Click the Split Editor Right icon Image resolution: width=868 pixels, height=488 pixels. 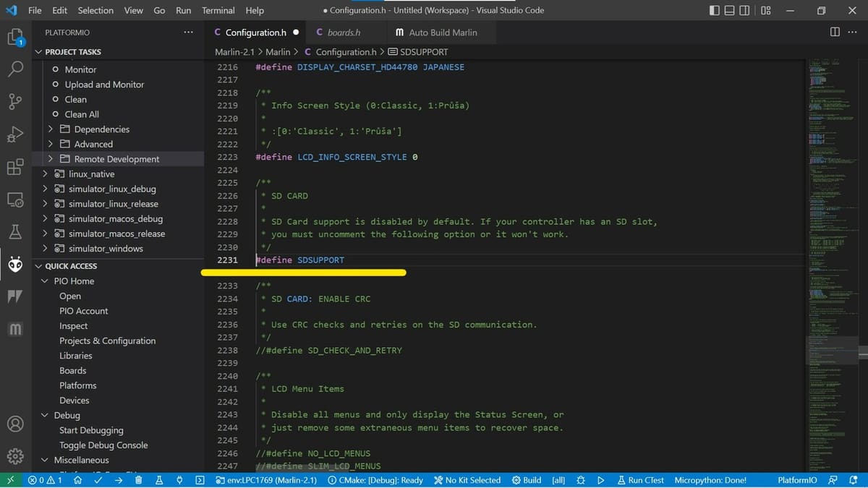point(835,32)
